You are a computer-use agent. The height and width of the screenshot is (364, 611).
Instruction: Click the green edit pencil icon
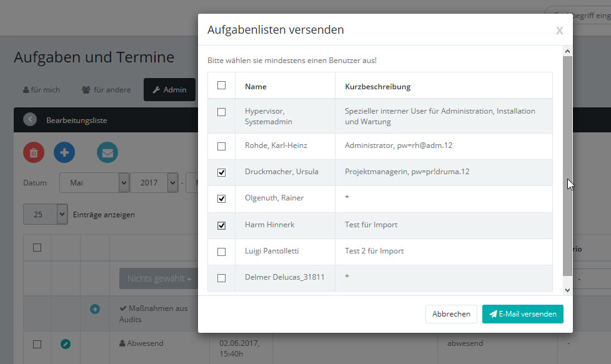(x=66, y=343)
